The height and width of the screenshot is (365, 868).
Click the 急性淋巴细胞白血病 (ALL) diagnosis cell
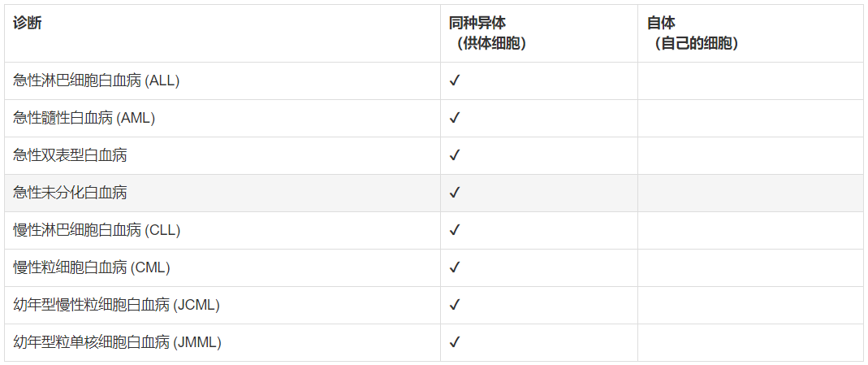click(x=97, y=80)
